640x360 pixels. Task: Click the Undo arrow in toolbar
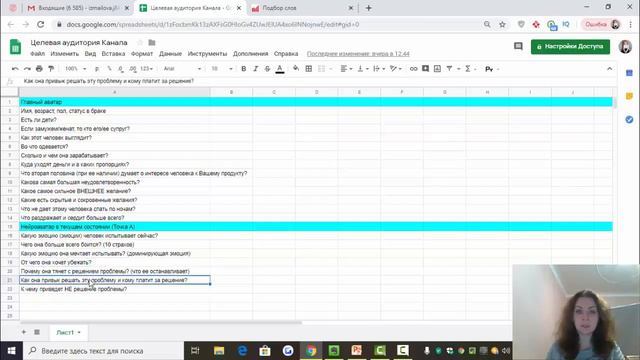click(x=15, y=69)
